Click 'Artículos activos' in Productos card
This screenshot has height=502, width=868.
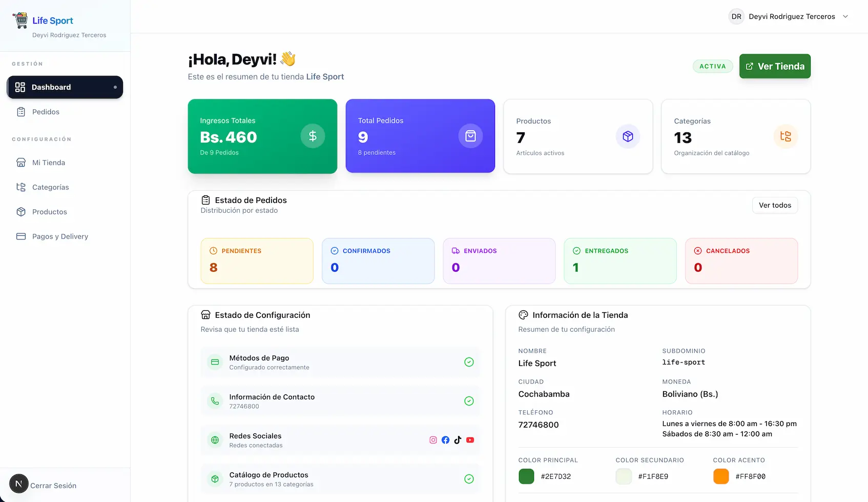tap(540, 153)
